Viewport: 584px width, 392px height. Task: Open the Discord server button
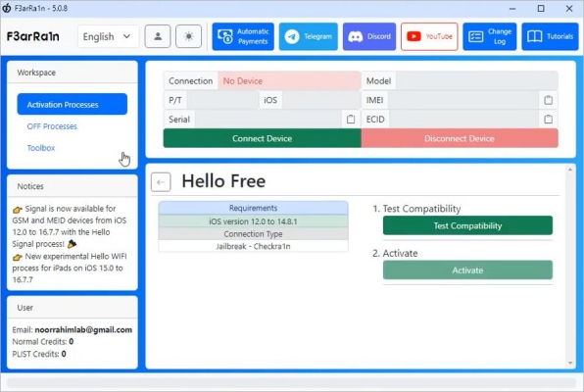point(369,36)
